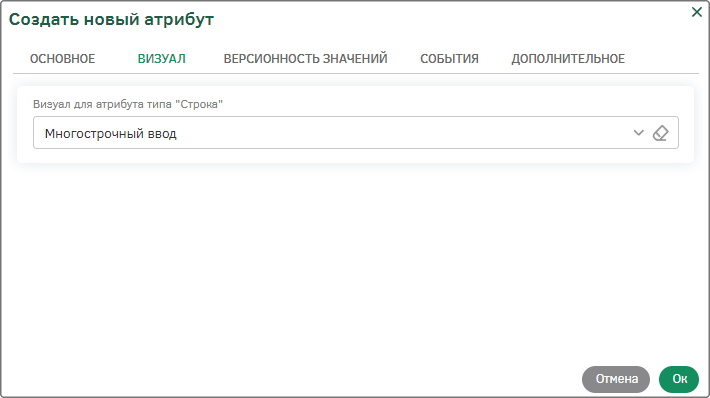Click the Отмена button

(616, 379)
